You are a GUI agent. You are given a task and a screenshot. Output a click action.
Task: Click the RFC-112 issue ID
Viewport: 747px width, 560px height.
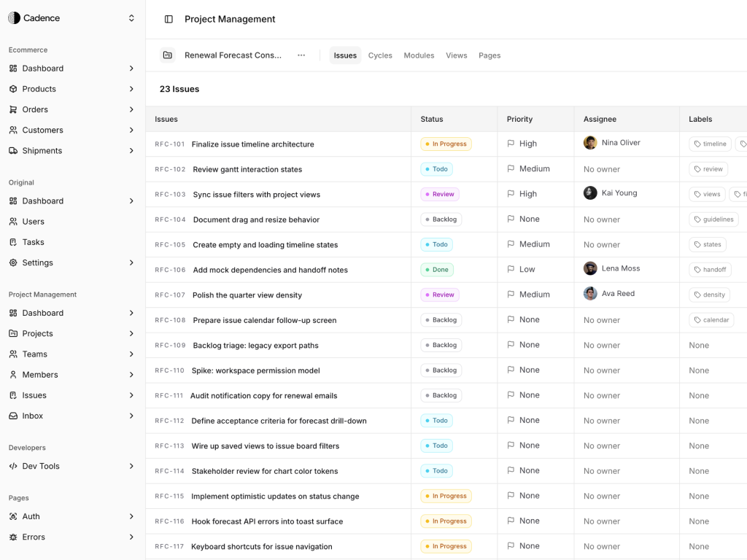169,421
